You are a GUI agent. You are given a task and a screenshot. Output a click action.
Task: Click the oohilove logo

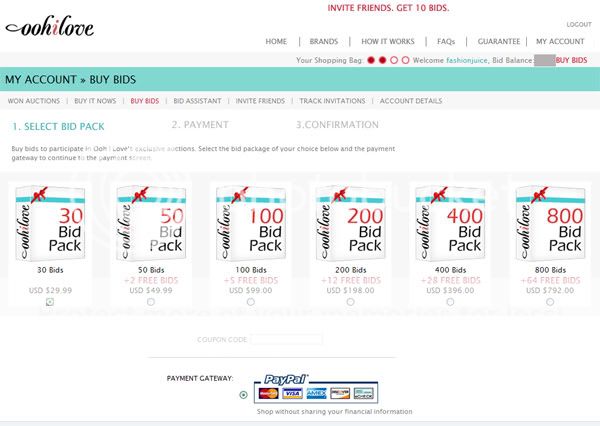(x=50, y=27)
